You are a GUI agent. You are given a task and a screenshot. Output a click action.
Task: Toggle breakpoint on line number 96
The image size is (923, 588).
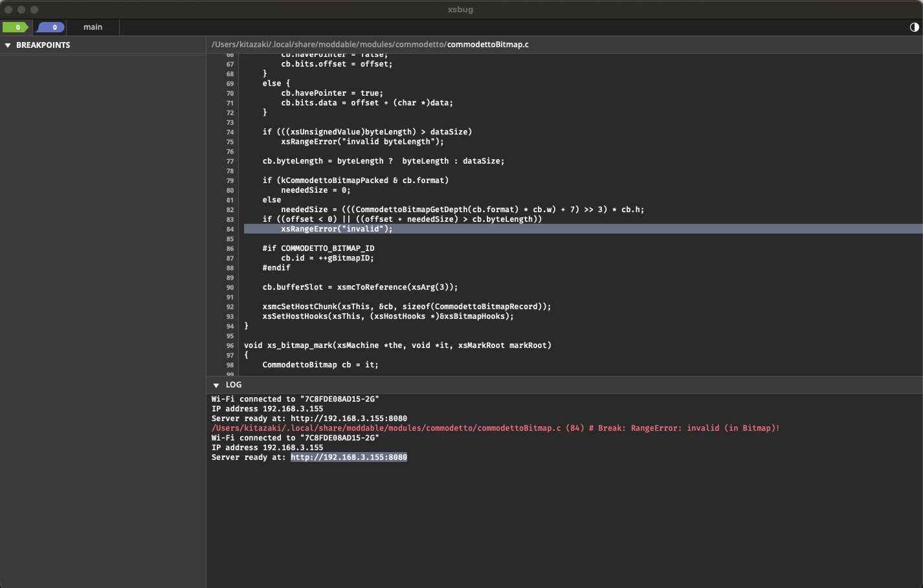click(230, 345)
